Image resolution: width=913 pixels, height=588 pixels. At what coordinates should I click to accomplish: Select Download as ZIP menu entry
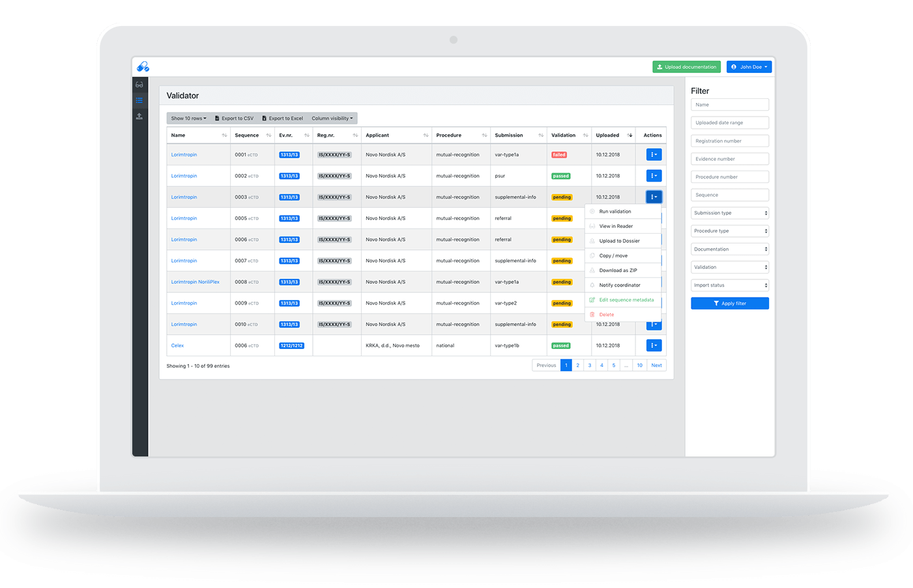click(x=618, y=270)
